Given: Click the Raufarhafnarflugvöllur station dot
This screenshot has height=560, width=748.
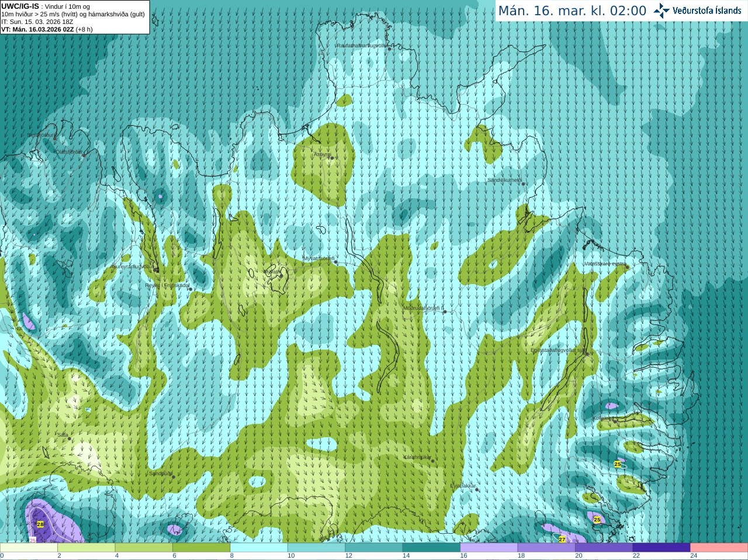Looking at the screenshot, I should click(389, 49).
